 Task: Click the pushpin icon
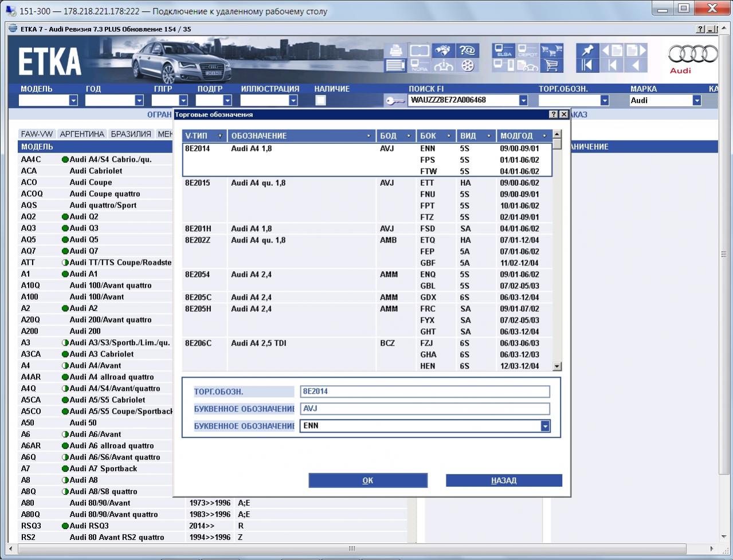click(587, 50)
